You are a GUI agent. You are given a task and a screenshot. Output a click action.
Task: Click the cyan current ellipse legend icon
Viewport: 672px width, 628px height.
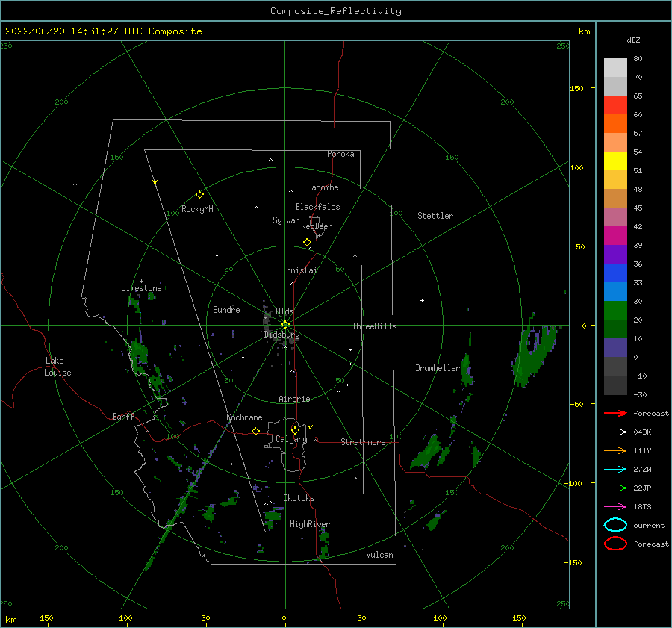615,525
